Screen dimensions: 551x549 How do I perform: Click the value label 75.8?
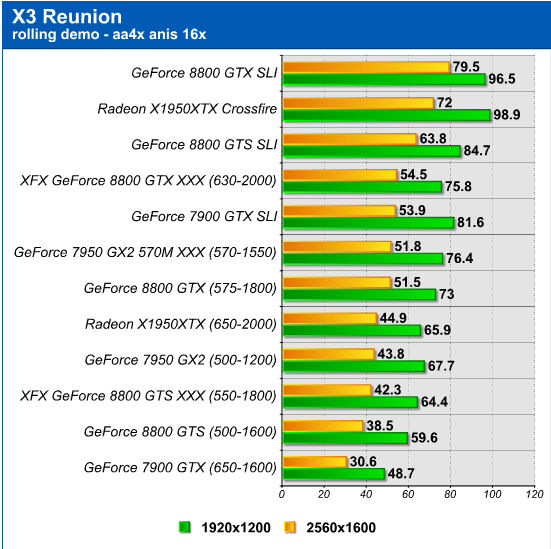[x=458, y=186]
